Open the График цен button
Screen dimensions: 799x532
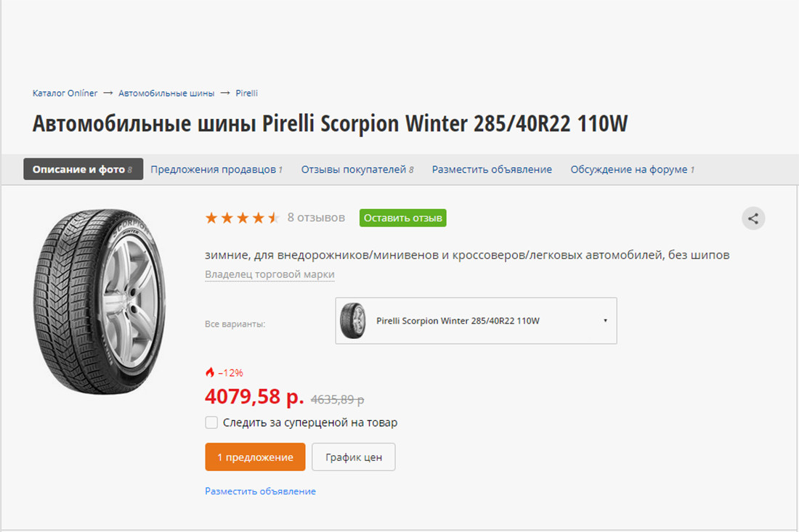[354, 457]
